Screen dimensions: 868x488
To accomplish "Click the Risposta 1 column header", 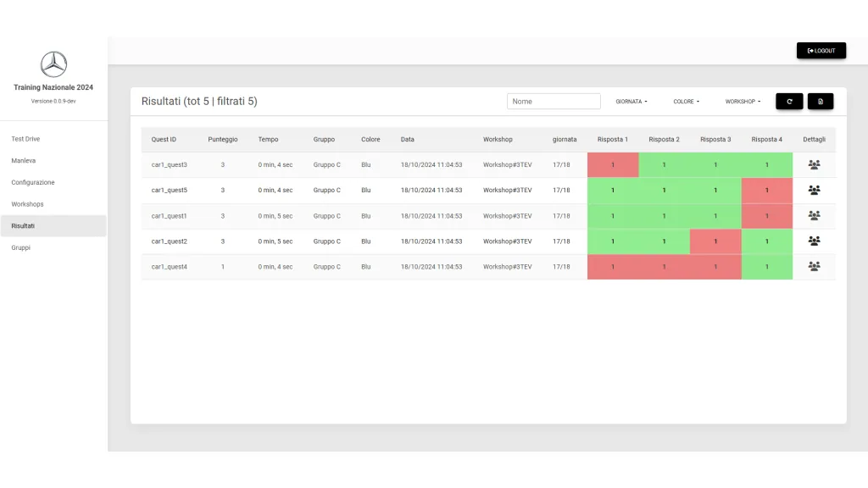I will [x=612, y=140].
